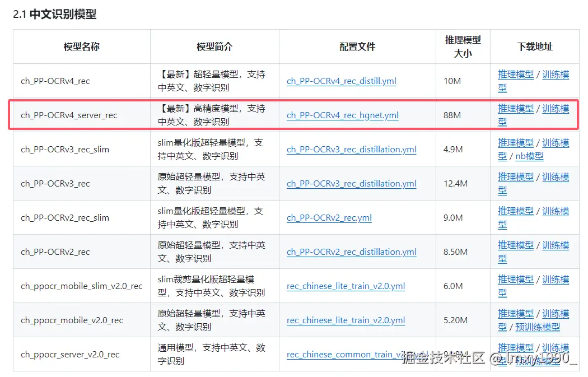Open rec_chinese_lite_train_v2.0.yml in the ch_ppocr_mobile_slim_v2.0_rec row
588x377 pixels.
[x=346, y=286]
